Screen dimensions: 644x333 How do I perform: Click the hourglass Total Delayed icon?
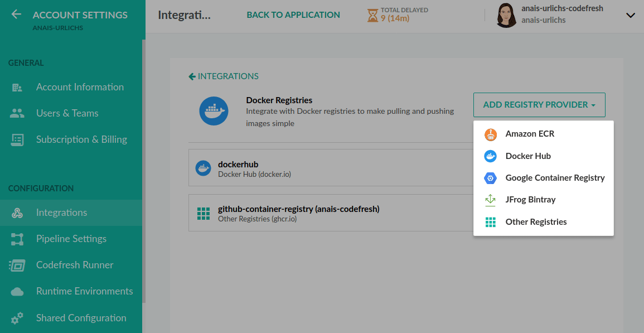(x=372, y=15)
